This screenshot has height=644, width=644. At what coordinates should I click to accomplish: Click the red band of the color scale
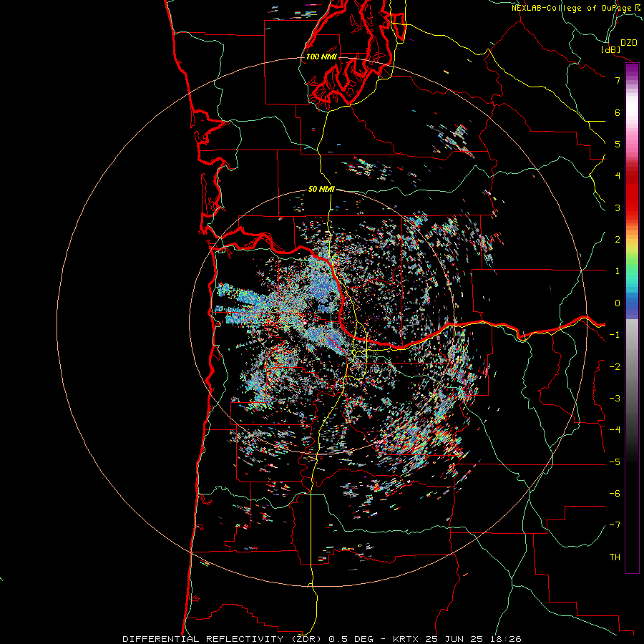(632, 193)
